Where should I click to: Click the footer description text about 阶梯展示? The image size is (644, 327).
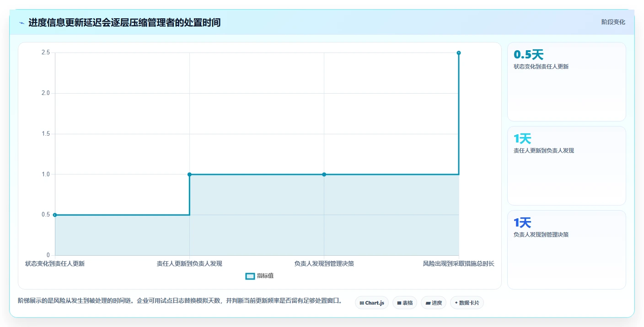click(x=180, y=301)
